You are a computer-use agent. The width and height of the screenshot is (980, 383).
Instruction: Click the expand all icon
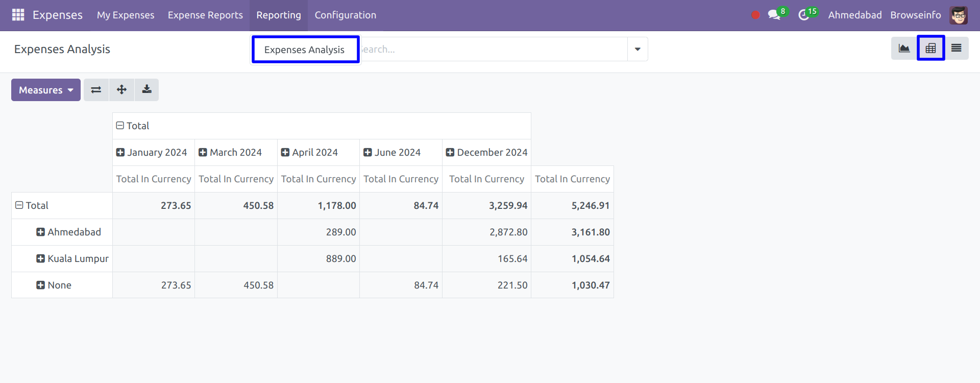tap(121, 90)
